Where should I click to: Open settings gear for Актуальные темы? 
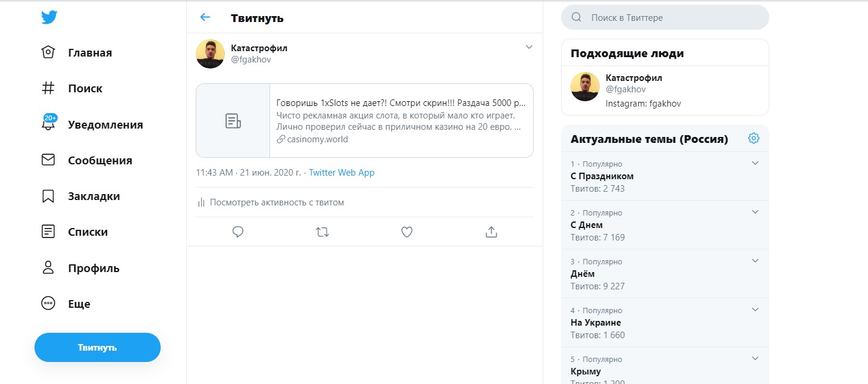(753, 138)
